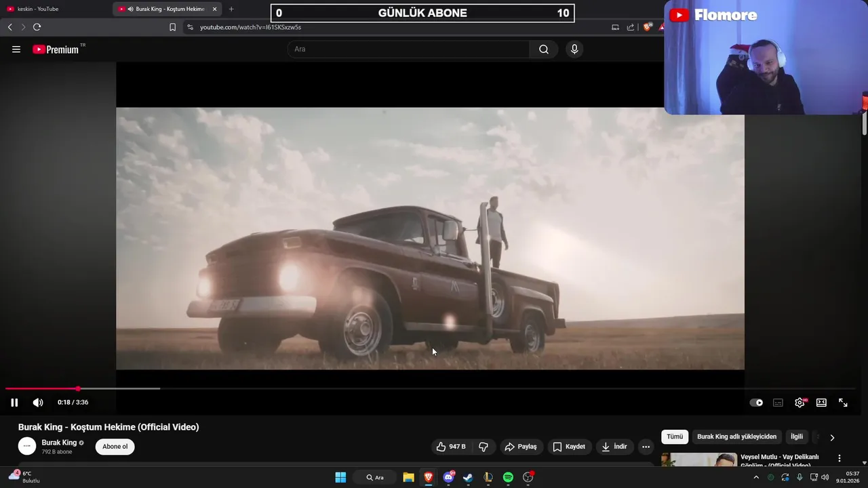The width and height of the screenshot is (868, 488).
Task: Go forward in browser history
Action: pos(23,27)
